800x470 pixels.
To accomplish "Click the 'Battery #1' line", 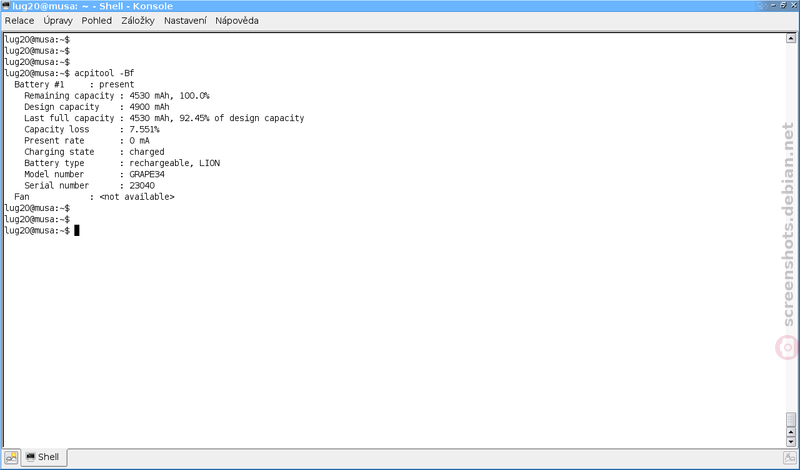I will coord(74,84).
